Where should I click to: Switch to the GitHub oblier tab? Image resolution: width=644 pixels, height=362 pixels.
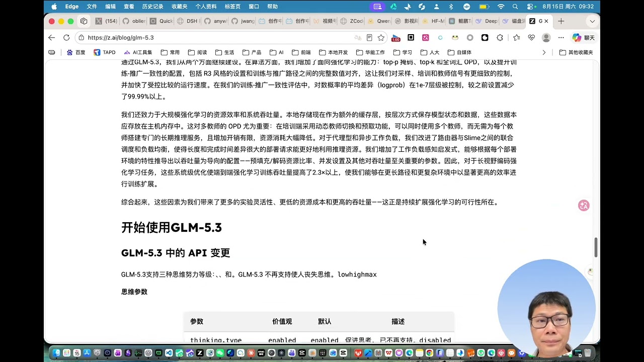tap(133, 21)
